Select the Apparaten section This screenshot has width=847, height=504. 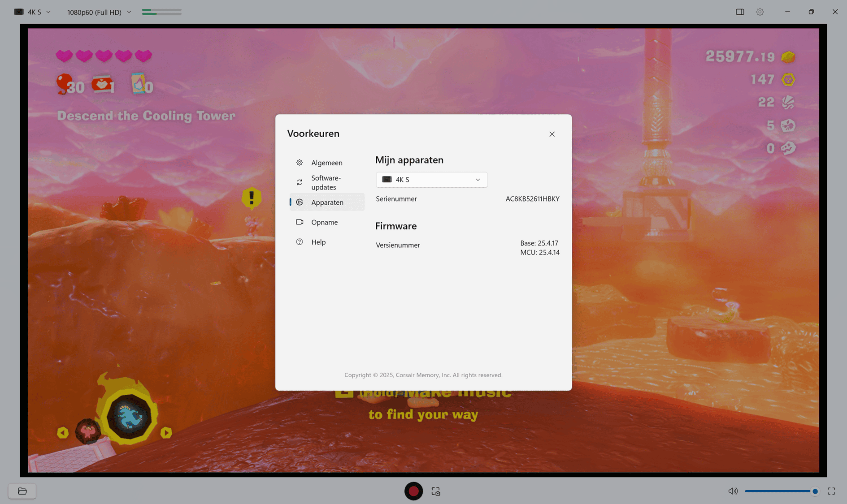327,202
